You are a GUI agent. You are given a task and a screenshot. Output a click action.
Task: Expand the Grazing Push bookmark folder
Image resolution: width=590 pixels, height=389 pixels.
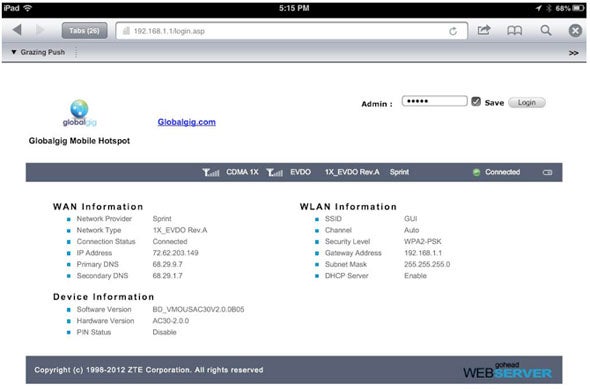click(x=38, y=52)
